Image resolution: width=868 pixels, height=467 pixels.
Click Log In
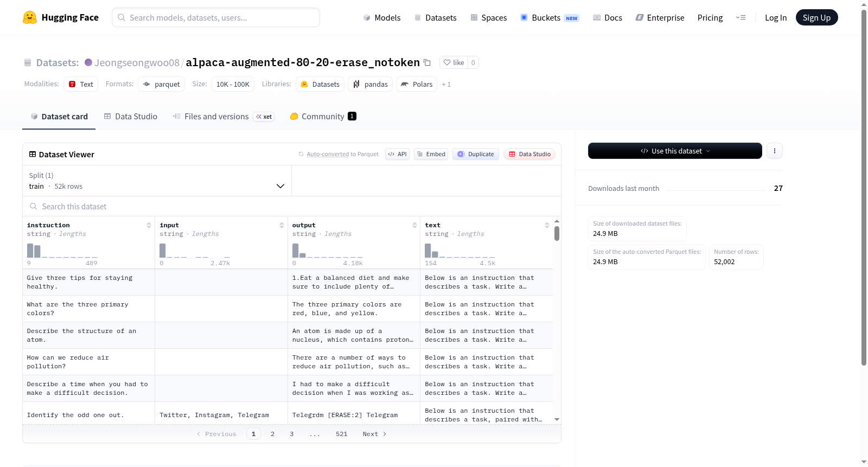pos(776,17)
